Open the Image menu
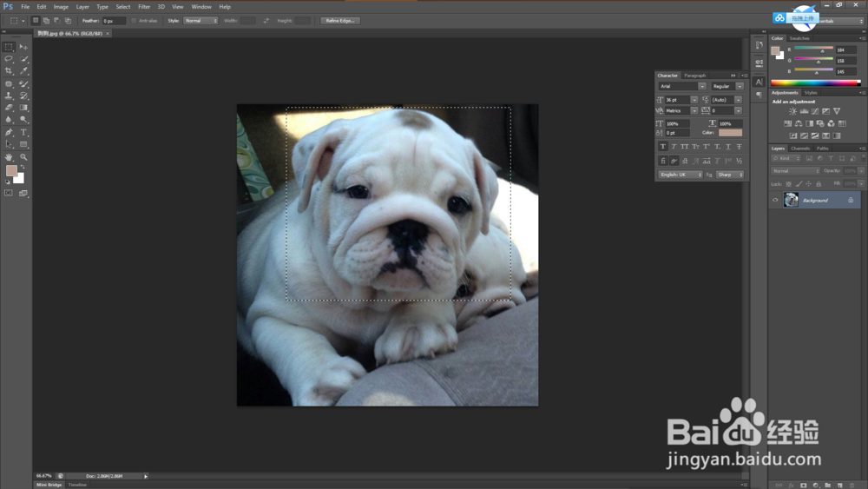This screenshot has width=868, height=489. pyautogui.click(x=61, y=7)
